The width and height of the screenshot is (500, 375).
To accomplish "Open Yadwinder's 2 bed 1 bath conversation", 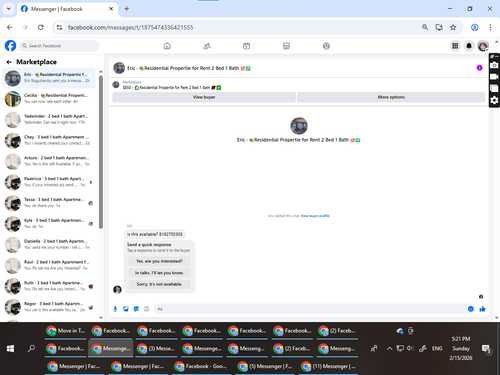I will (x=49, y=119).
